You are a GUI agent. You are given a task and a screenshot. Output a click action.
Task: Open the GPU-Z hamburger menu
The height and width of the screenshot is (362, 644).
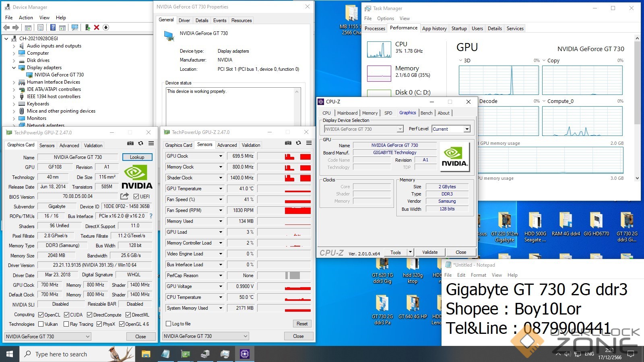pos(151,143)
